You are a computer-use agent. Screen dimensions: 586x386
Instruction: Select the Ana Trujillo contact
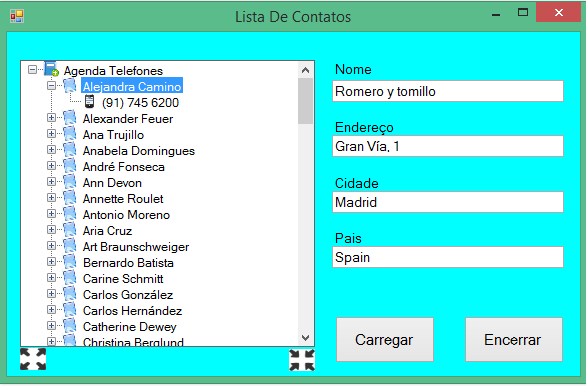point(113,135)
